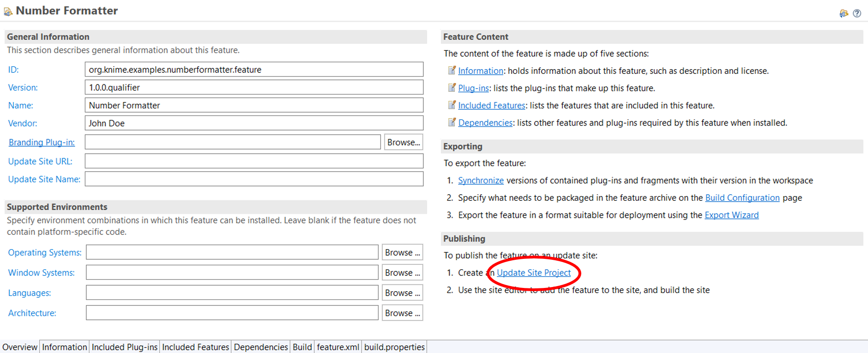Click the Vendor label
This screenshot has width=868, height=353.
pyautogui.click(x=23, y=123)
